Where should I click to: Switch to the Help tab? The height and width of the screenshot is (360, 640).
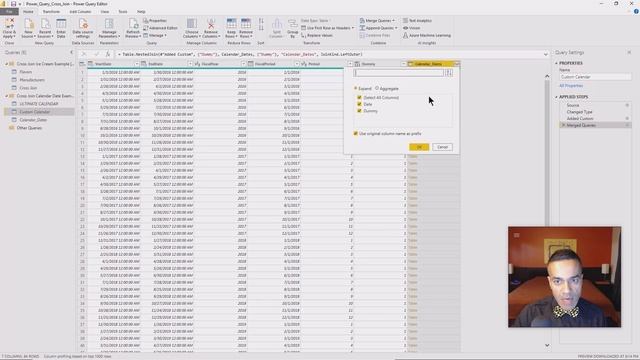coord(141,11)
